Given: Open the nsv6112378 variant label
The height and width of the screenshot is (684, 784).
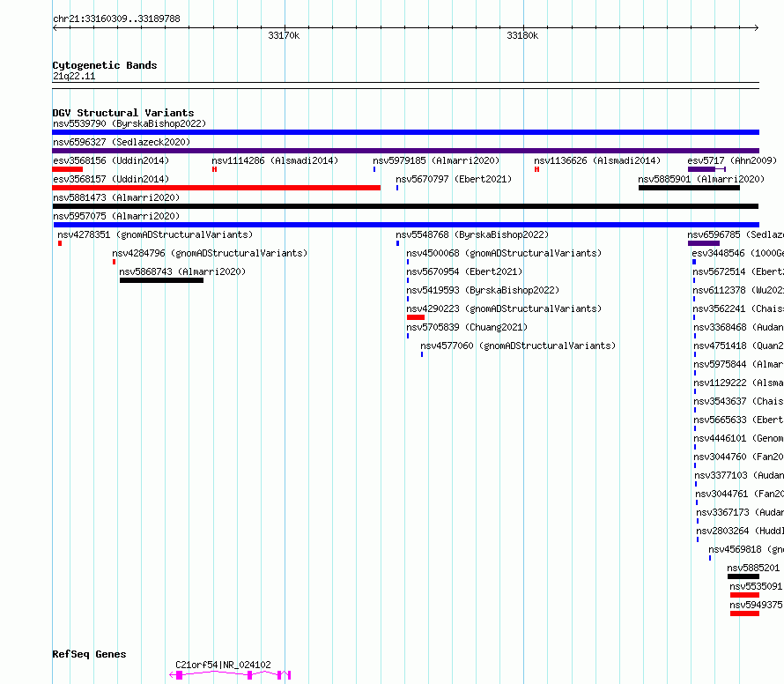Looking at the screenshot, I should point(738,290).
